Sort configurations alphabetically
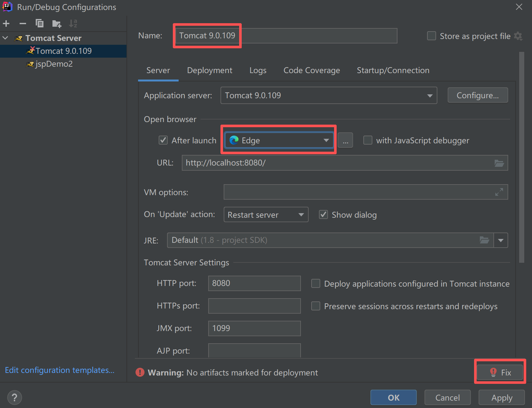532x408 pixels. pyautogui.click(x=73, y=24)
